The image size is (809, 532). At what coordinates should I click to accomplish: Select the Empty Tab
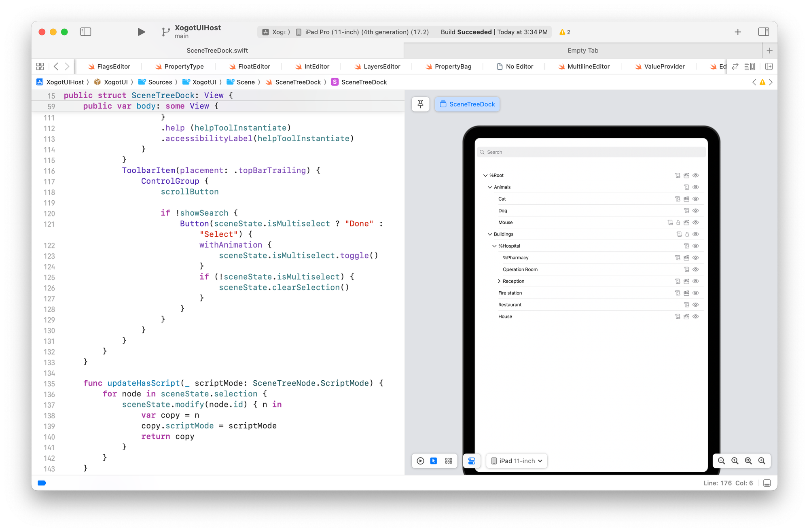point(582,51)
